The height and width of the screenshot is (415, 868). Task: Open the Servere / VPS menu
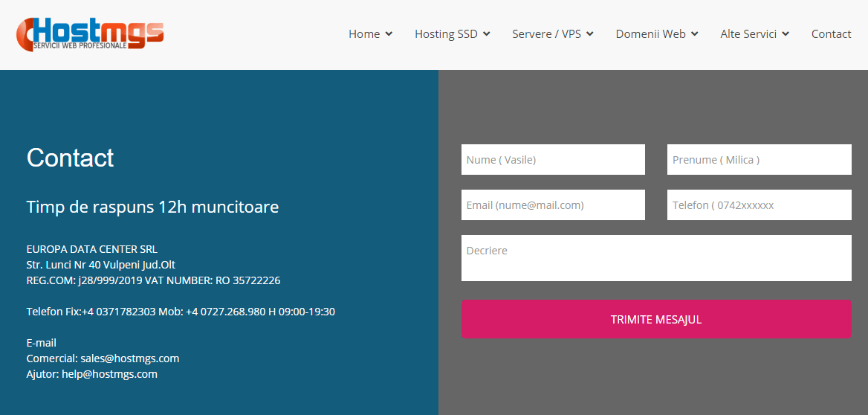[x=546, y=34]
